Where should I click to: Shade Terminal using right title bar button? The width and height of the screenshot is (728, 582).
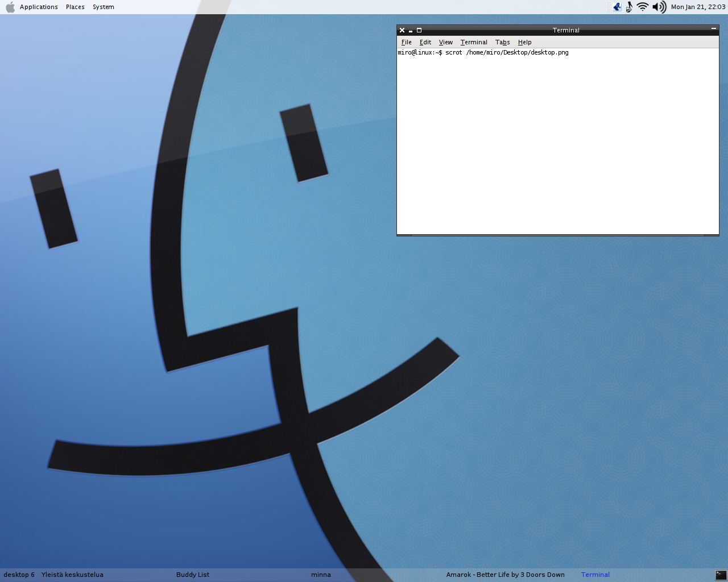click(713, 28)
